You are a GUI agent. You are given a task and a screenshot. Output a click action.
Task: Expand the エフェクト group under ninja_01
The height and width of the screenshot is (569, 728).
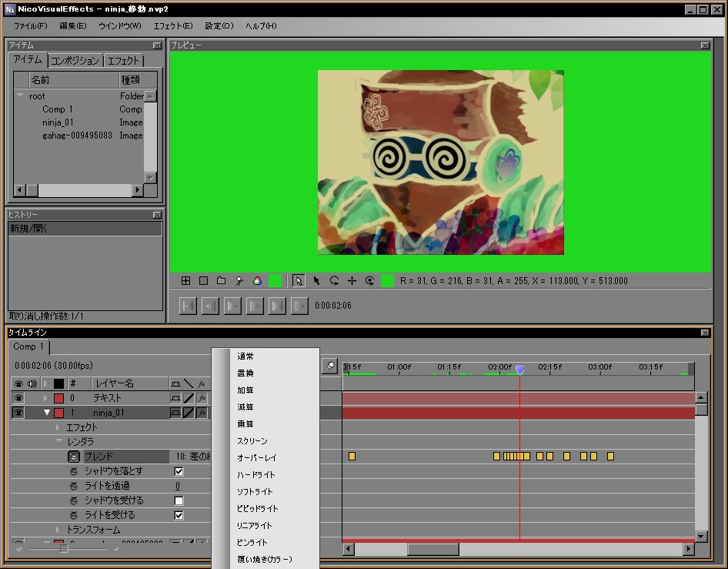[x=58, y=427]
